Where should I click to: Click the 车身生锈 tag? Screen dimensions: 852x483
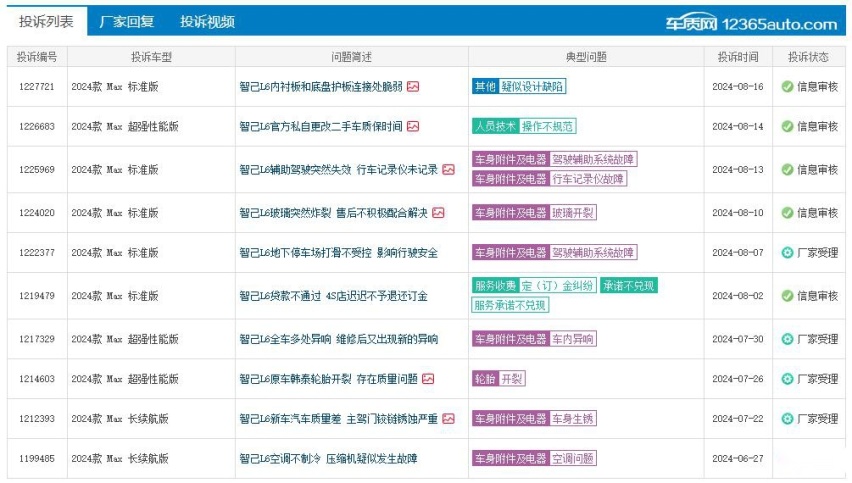point(573,418)
